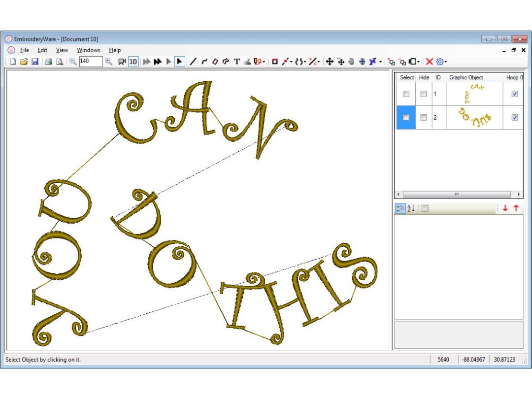
Task: Open the shape combine icon dropdown arrow
Action: [x=418, y=62]
